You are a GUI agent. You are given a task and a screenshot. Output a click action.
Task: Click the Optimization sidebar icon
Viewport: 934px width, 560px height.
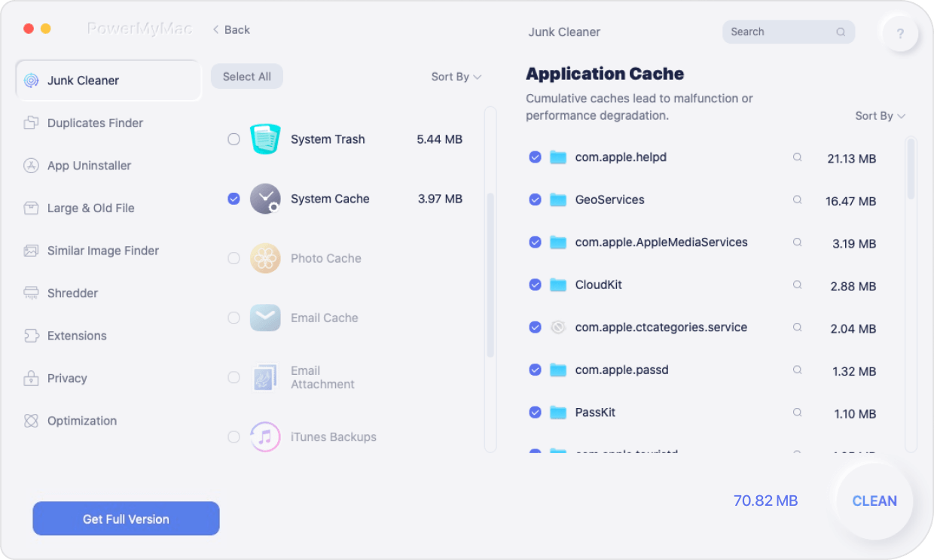coord(31,421)
